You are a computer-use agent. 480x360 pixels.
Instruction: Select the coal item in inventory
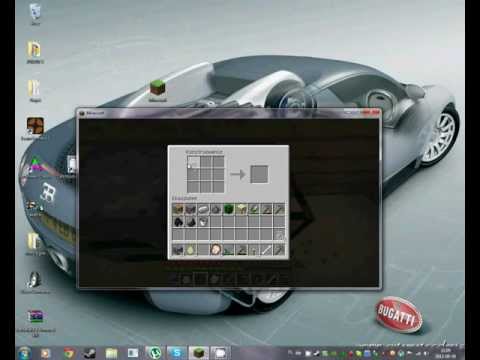[x=178, y=222]
